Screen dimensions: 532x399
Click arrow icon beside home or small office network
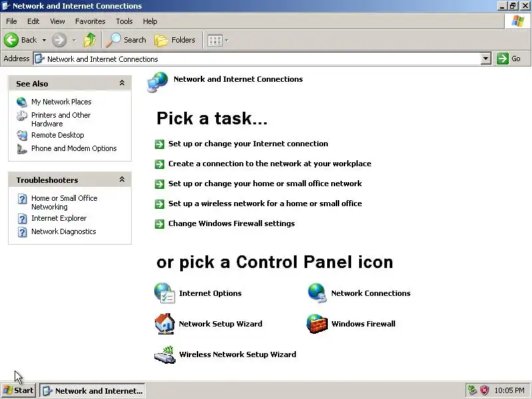[160, 184]
